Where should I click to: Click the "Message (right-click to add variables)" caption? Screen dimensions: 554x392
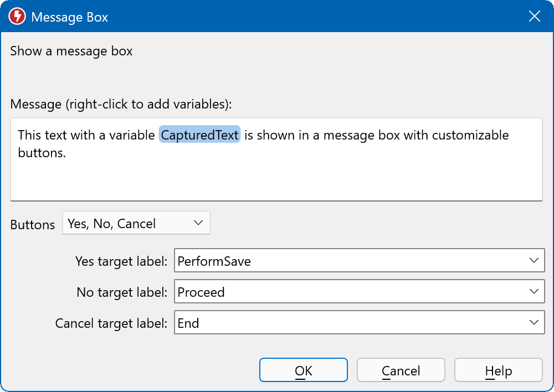(121, 104)
